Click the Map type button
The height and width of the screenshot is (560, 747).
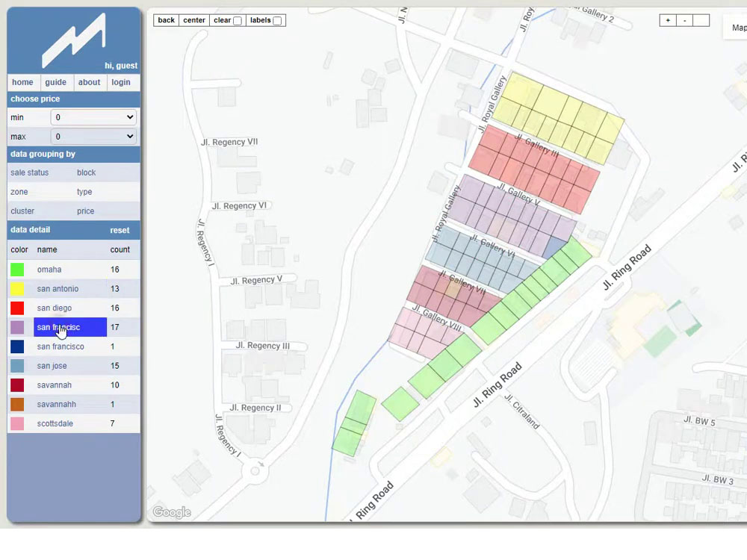[736, 28]
